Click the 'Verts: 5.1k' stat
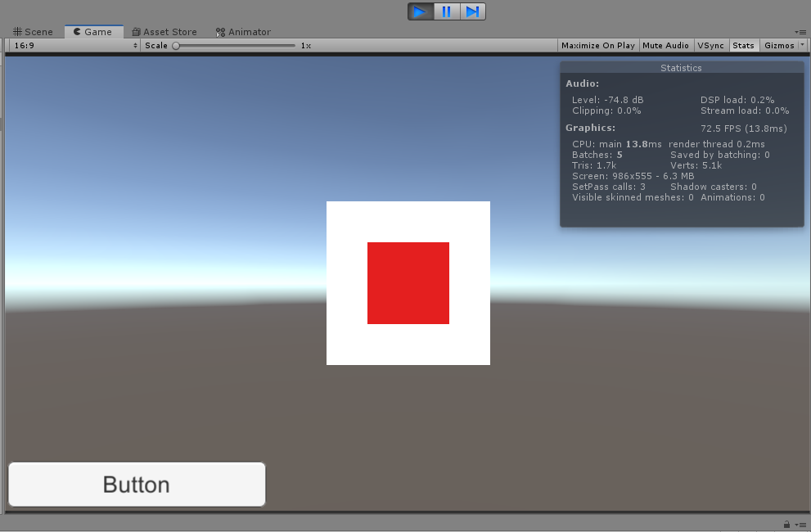Viewport: 811px width, 532px height. pos(696,165)
